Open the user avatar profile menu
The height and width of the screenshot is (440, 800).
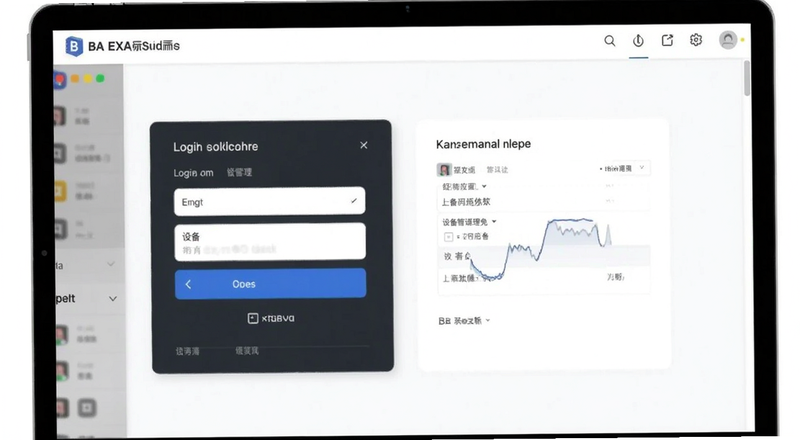point(728,39)
